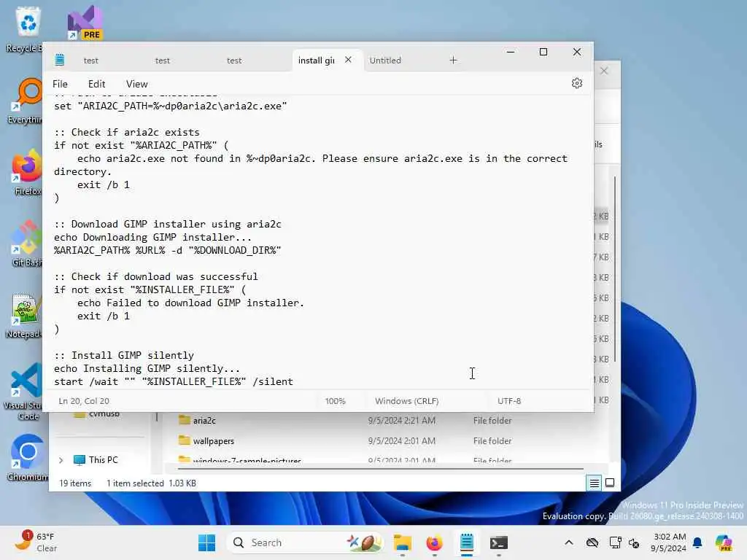Open Git Bash desktop shortcut
The width and height of the screenshot is (747, 560).
click(26, 244)
